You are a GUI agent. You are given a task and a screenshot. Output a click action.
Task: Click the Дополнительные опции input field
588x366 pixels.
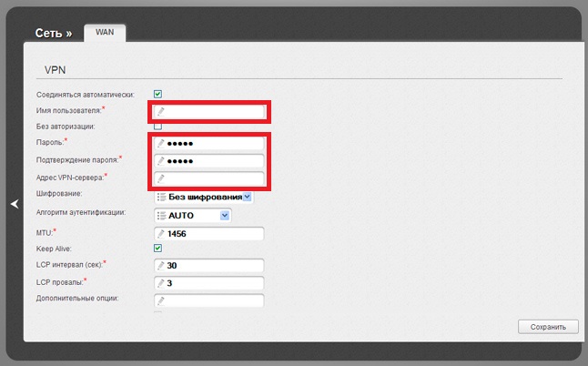pos(208,300)
